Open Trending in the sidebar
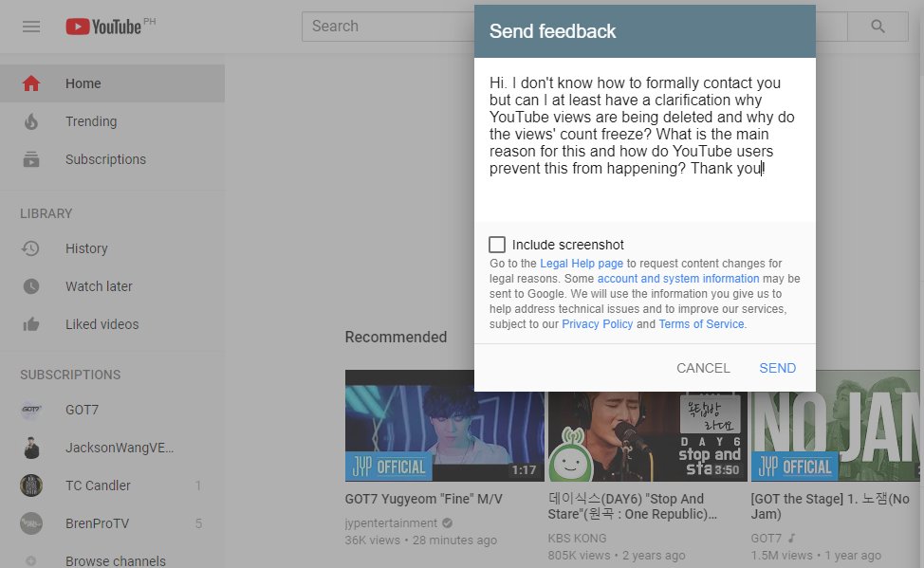Screen dimensions: 924x568 coord(112,121)
